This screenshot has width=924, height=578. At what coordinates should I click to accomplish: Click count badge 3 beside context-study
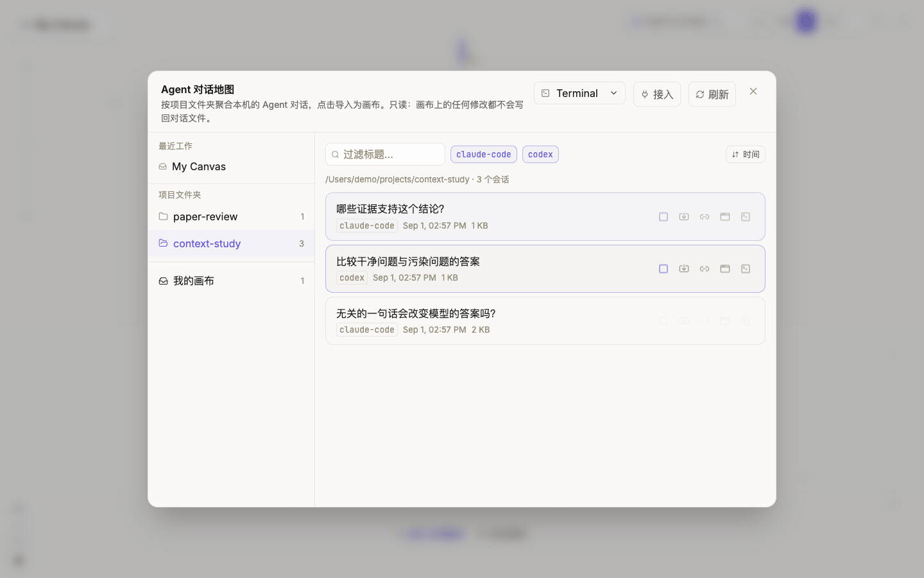coord(302,243)
